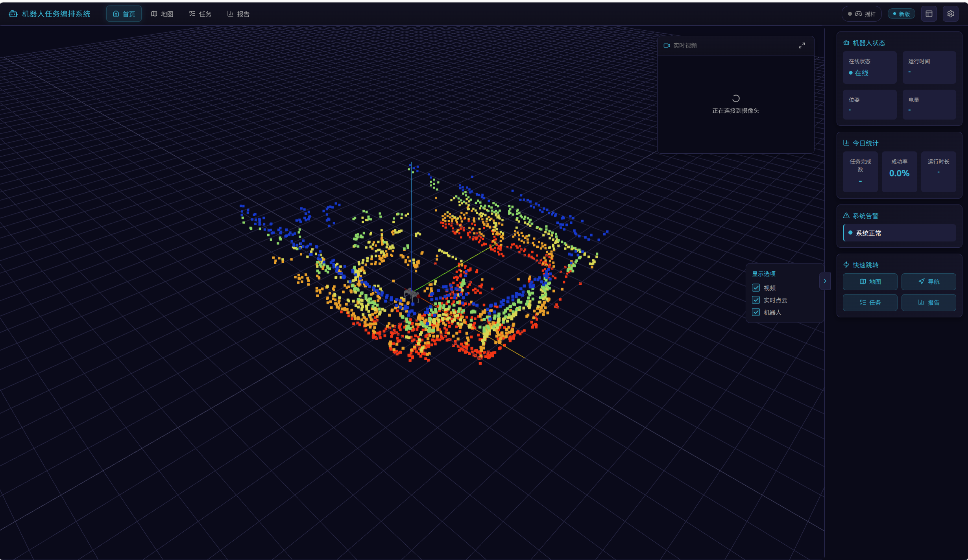
Task: Open settings gear icon
Action: pos(951,14)
